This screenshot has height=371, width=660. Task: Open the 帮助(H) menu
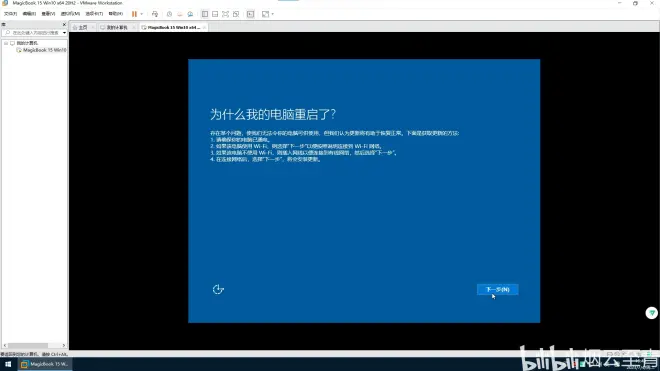(116, 14)
